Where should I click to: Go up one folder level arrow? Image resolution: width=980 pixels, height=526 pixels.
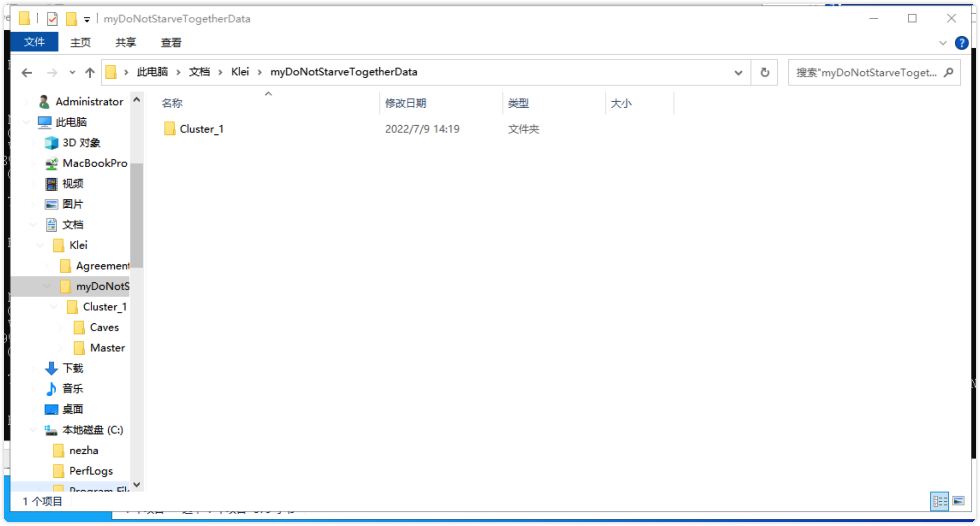click(89, 73)
